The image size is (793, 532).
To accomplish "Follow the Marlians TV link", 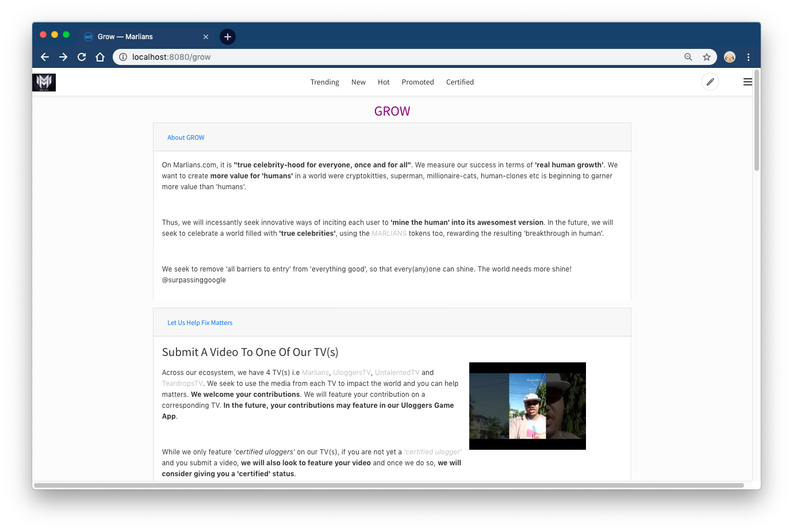I will click(x=316, y=373).
